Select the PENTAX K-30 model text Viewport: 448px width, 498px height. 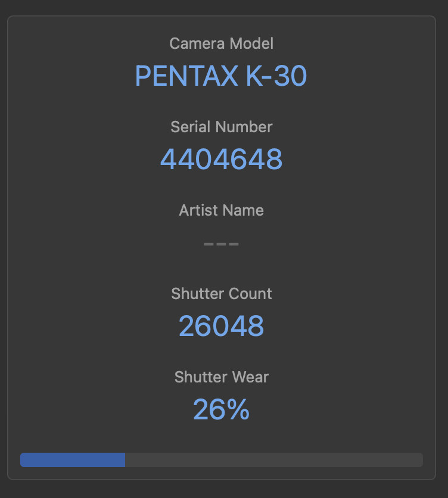[221, 76]
